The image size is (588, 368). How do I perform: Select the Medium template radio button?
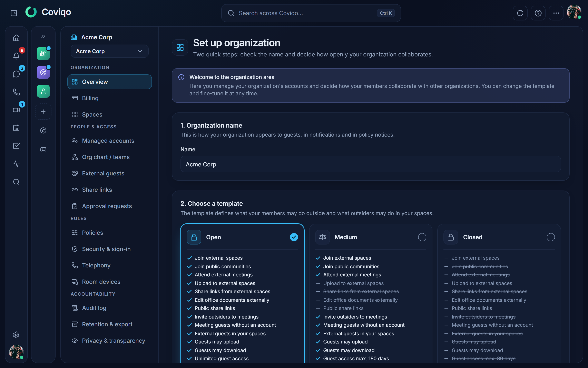coord(422,237)
